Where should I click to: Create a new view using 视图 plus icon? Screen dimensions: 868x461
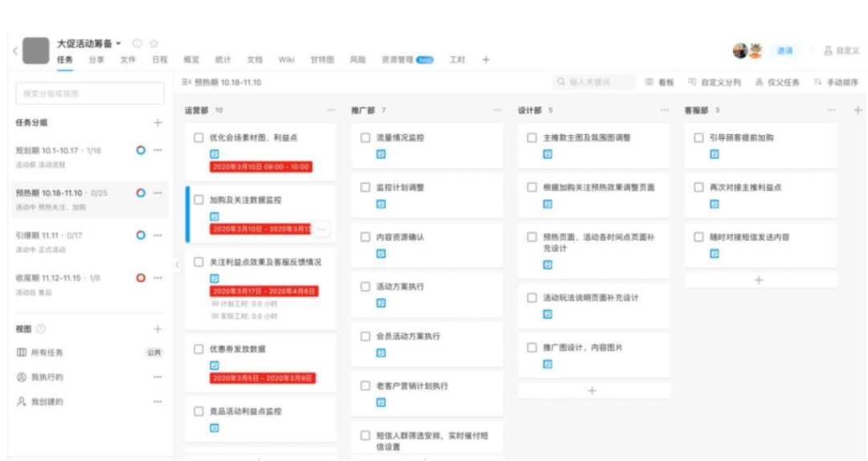pyautogui.click(x=158, y=328)
